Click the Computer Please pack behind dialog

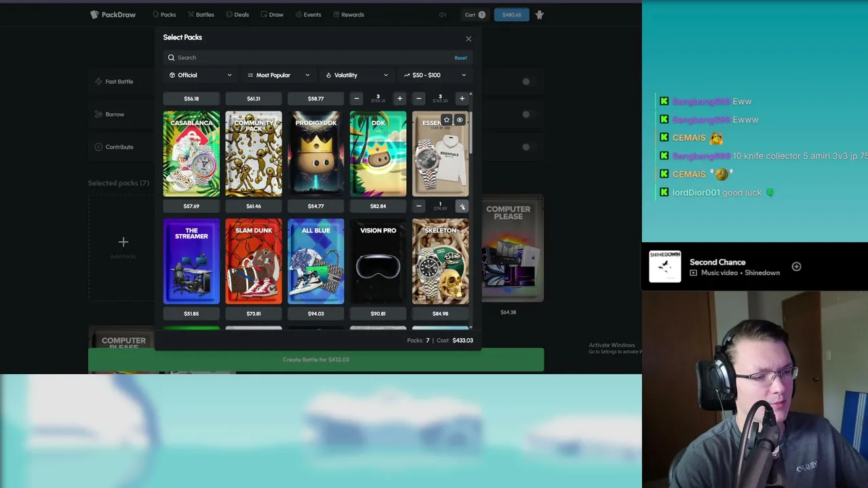pyautogui.click(x=513, y=249)
